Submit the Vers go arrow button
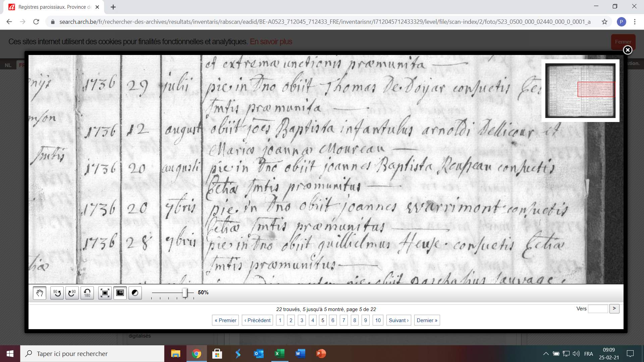This screenshot has height=362, width=644. tap(614, 309)
